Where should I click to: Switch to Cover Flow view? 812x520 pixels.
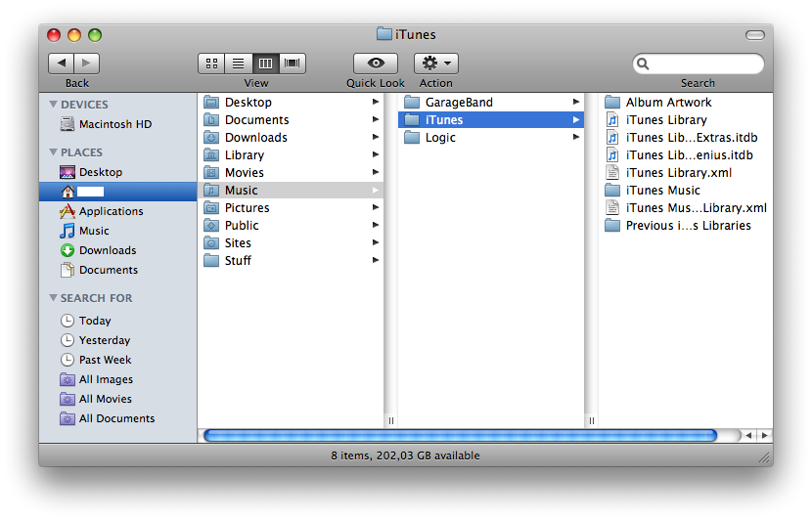tap(293, 64)
